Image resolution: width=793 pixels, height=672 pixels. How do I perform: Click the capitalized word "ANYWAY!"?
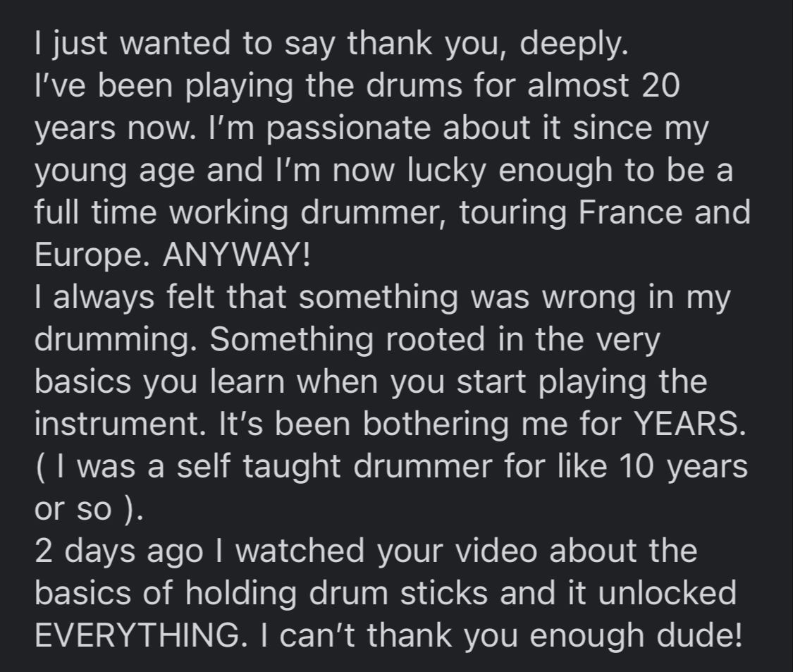(x=236, y=254)
